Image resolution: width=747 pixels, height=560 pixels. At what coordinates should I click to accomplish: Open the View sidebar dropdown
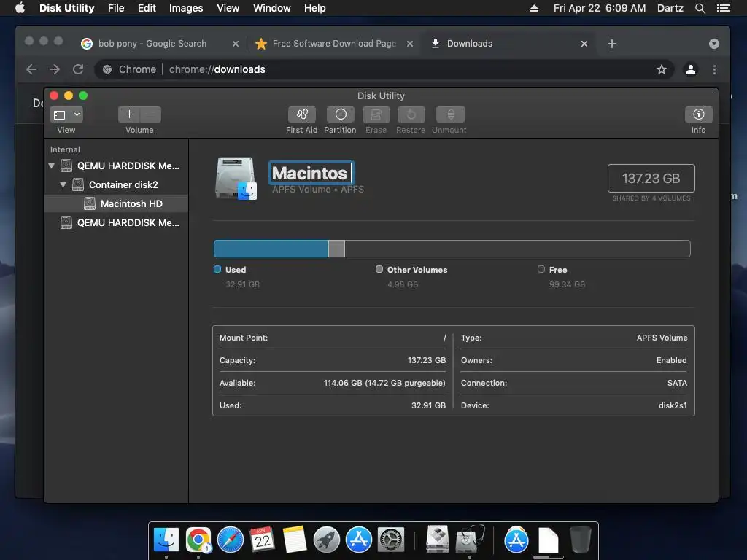pos(66,114)
